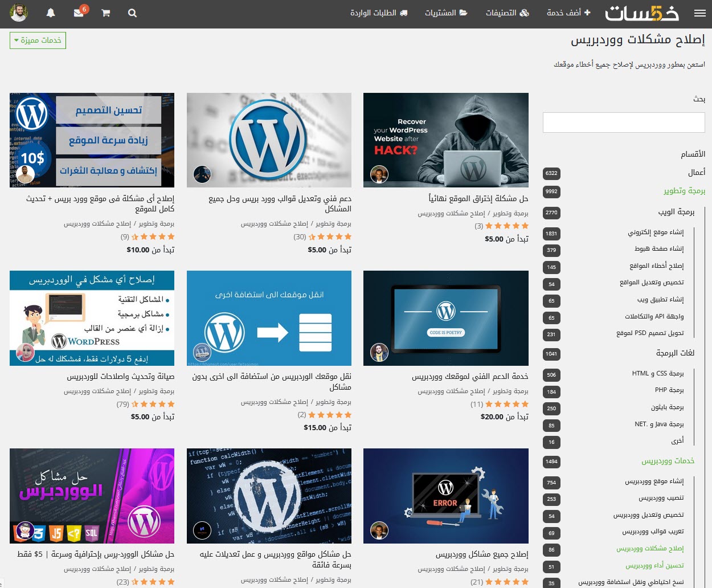Screen dimensions: 712x588
Task: Click the أضف خدمة button
Action: [568, 13]
